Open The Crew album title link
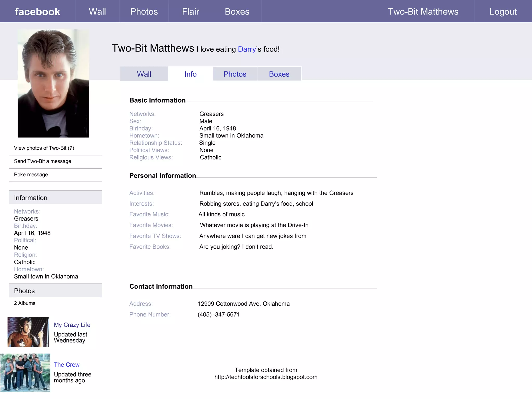The height and width of the screenshot is (399, 532). pos(66,365)
